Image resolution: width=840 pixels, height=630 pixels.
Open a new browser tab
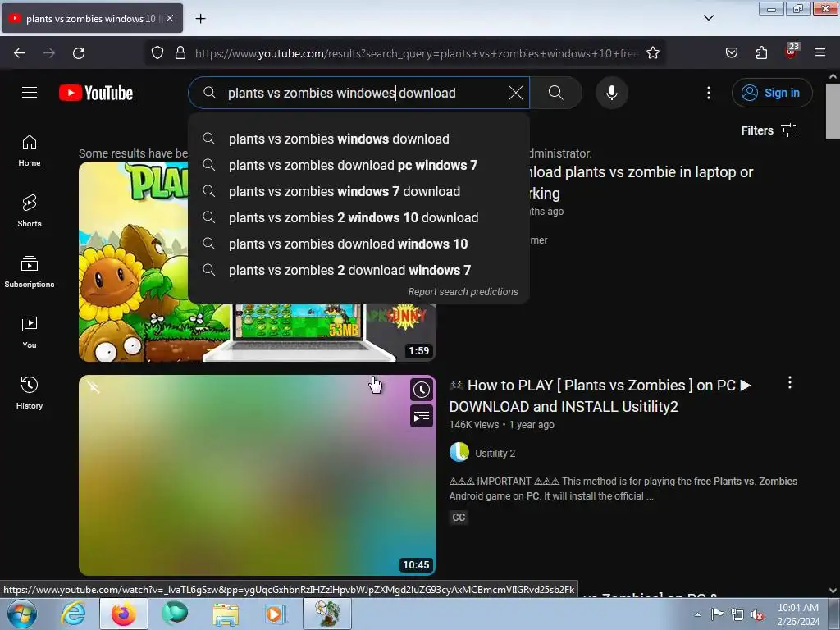(x=200, y=19)
